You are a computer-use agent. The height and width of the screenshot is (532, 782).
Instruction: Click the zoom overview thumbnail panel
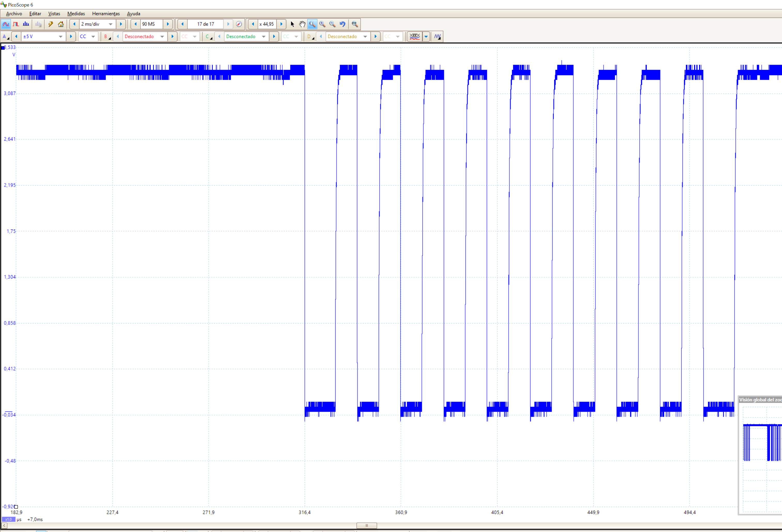pyautogui.click(x=760, y=455)
